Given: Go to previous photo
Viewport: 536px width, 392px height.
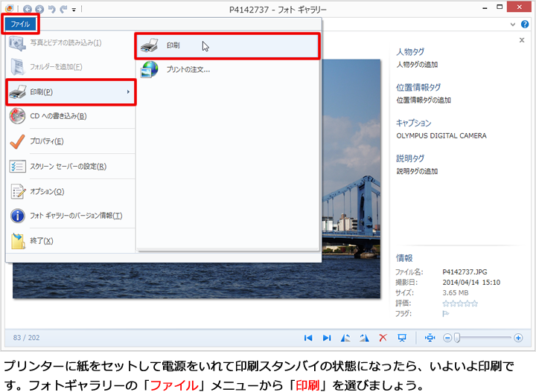Looking at the screenshot, I should [x=308, y=338].
